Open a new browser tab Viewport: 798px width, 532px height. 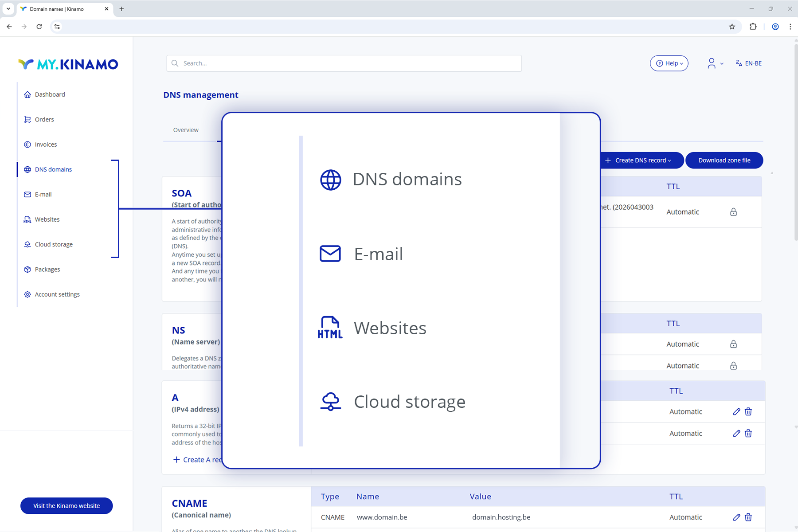click(x=121, y=9)
